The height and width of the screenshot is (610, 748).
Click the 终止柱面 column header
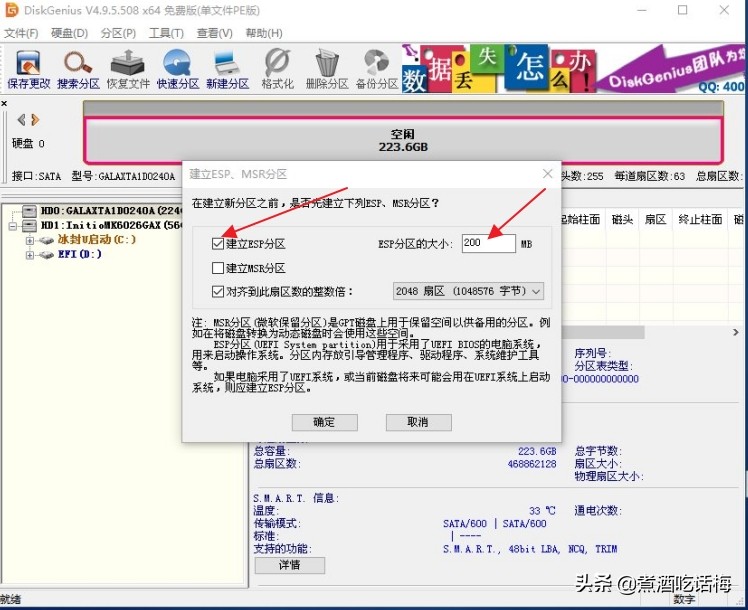(700, 219)
